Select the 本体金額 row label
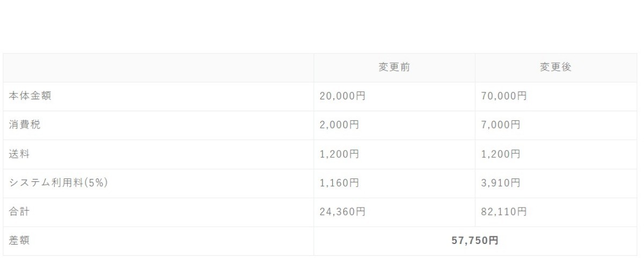 tap(30, 96)
